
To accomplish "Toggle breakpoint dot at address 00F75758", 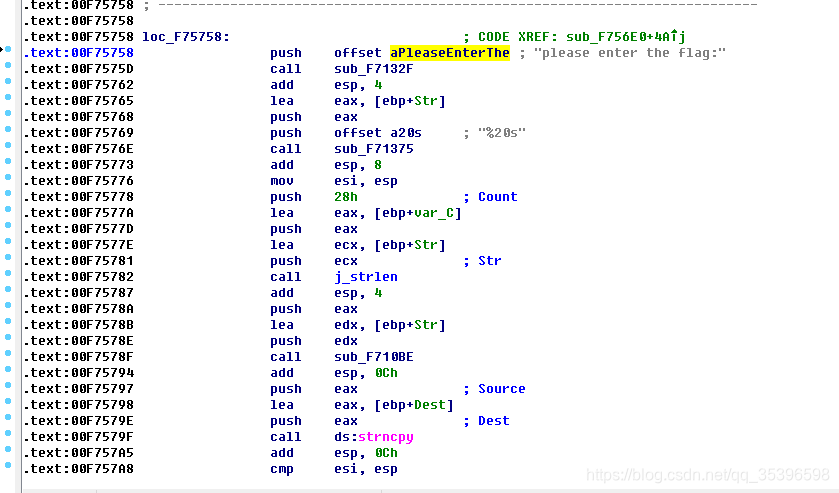I will pyautogui.click(x=8, y=49).
